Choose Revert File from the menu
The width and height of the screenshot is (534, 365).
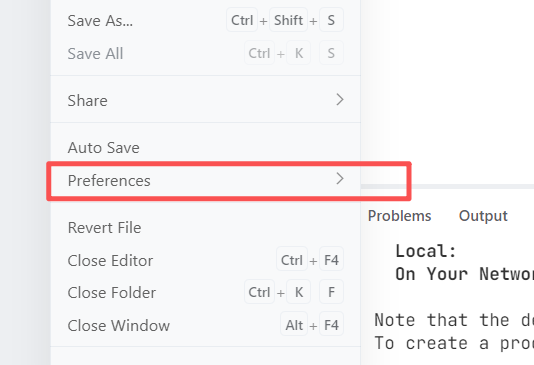[x=206, y=227]
